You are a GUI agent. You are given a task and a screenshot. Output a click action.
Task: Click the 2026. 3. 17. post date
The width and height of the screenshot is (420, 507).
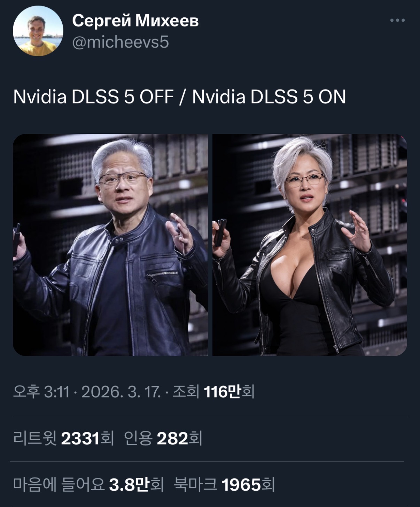click(x=121, y=392)
